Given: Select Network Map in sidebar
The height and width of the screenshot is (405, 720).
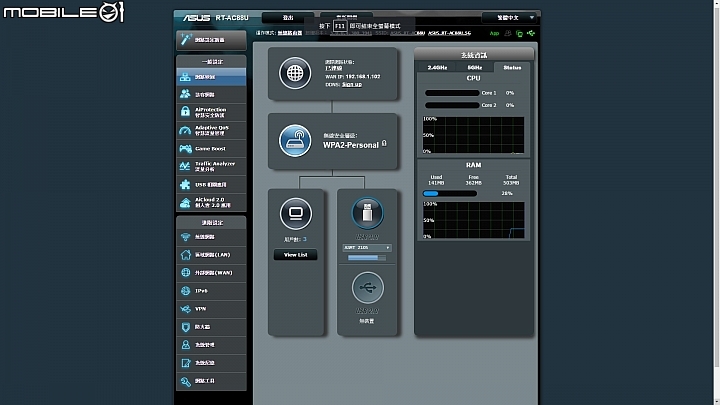Looking at the screenshot, I should 211,77.
